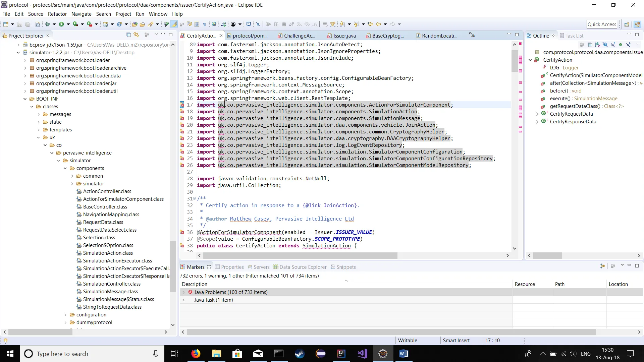Click the Quick Access search field
This screenshot has height=362, width=644.
[x=602, y=24]
